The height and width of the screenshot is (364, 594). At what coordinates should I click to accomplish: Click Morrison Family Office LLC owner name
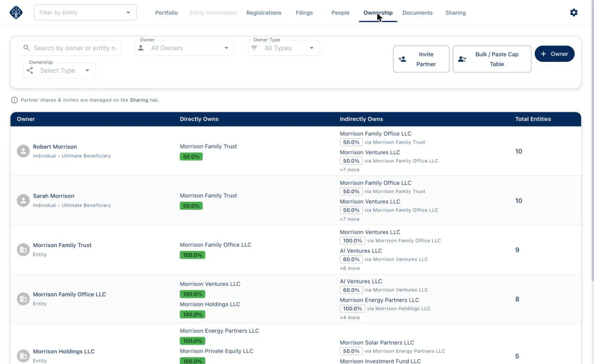[70, 294]
